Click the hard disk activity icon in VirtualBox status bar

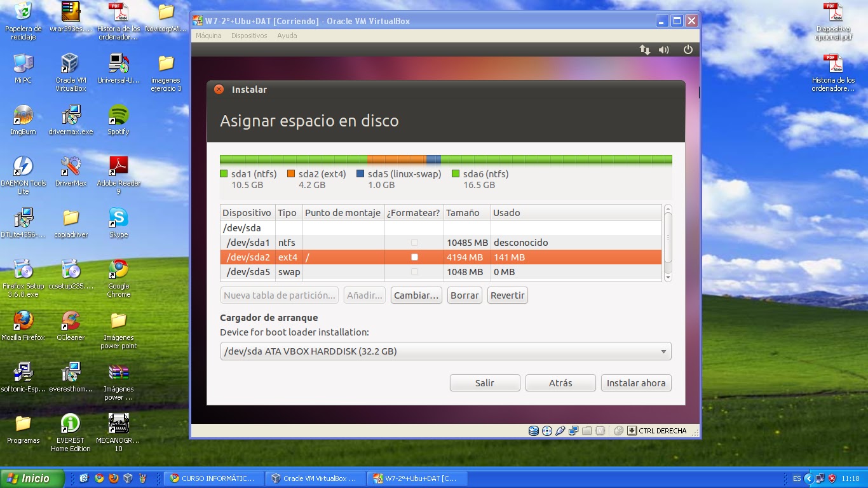pos(534,431)
